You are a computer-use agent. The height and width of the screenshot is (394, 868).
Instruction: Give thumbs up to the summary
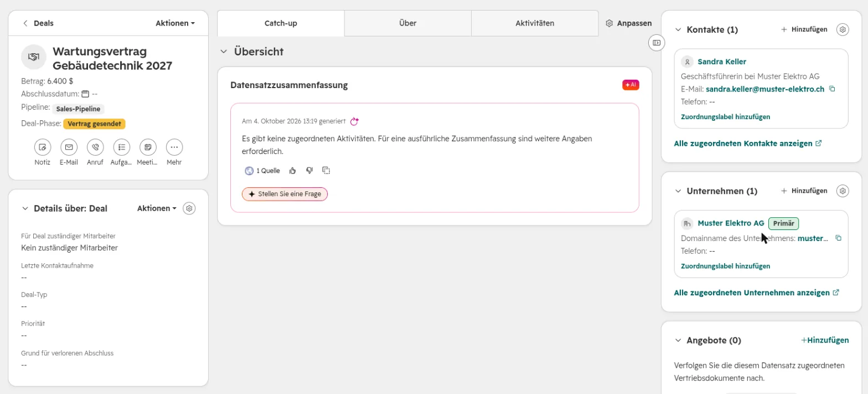pyautogui.click(x=293, y=171)
